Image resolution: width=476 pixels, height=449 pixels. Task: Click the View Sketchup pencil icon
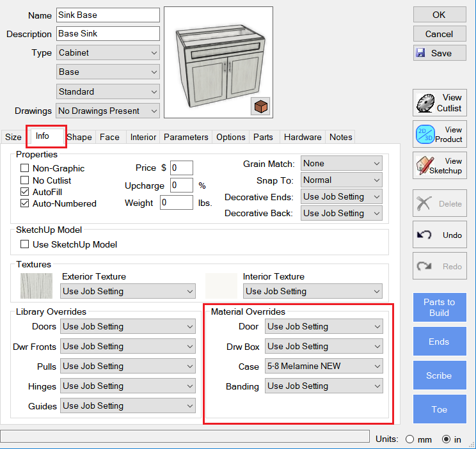click(x=425, y=166)
